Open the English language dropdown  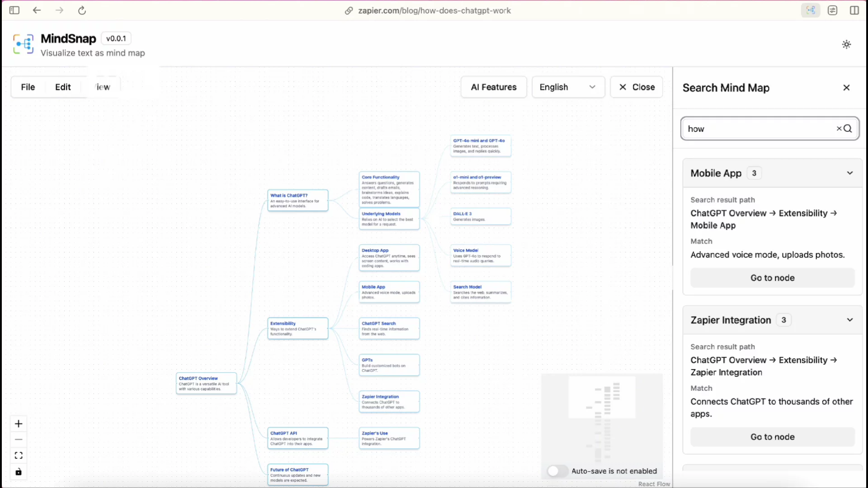pos(568,87)
